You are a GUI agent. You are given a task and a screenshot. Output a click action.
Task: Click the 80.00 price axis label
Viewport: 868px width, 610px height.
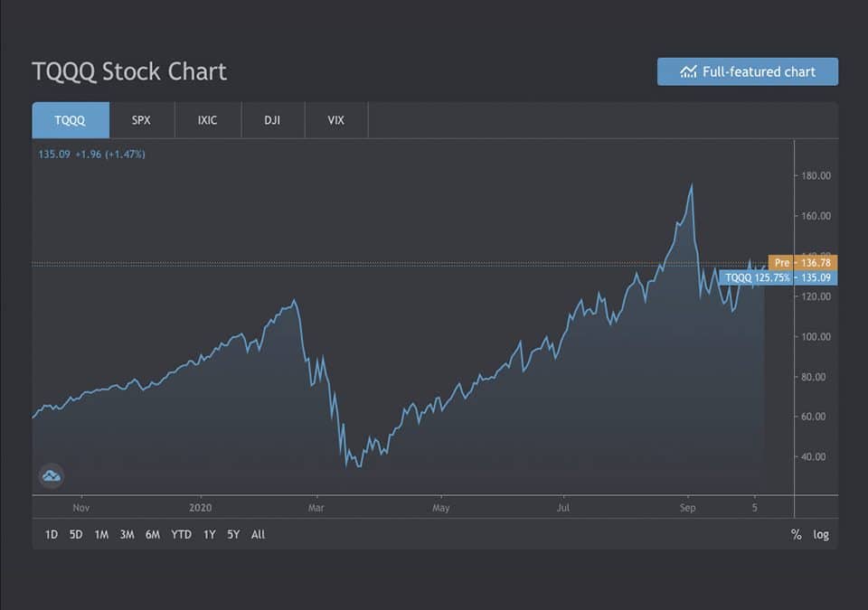click(x=813, y=377)
